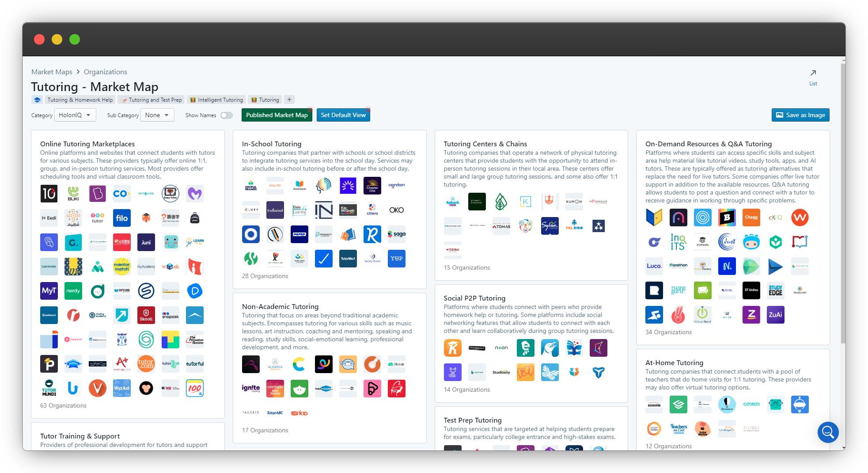Open the ST Unitas logo
Viewport: 868px width, 473px height.
[751, 290]
